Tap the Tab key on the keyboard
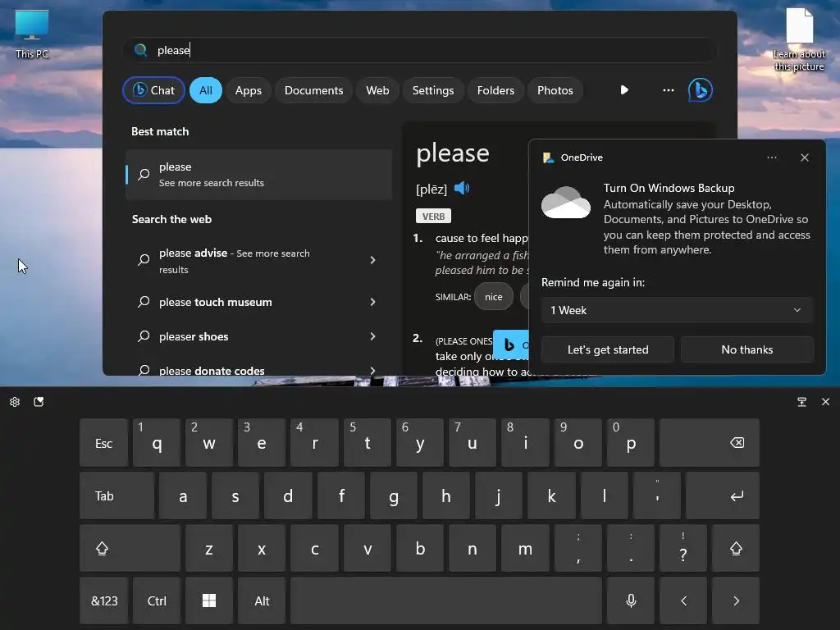The width and height of the screenshot is (840, 630). click(x=116, y=495)
